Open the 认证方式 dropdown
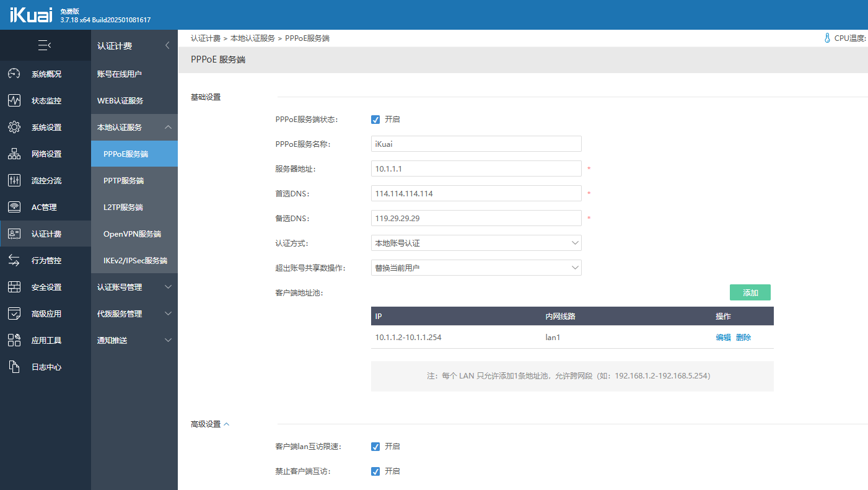The image size is (868, 490). (476, 243)
